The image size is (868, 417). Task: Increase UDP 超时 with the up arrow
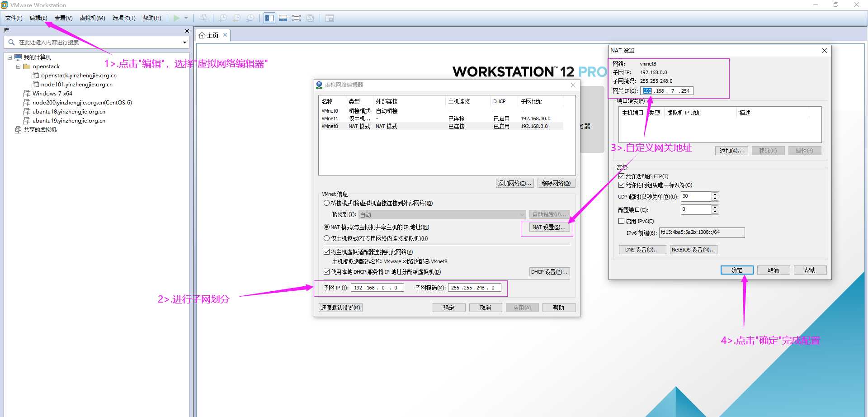coord(715,194)
